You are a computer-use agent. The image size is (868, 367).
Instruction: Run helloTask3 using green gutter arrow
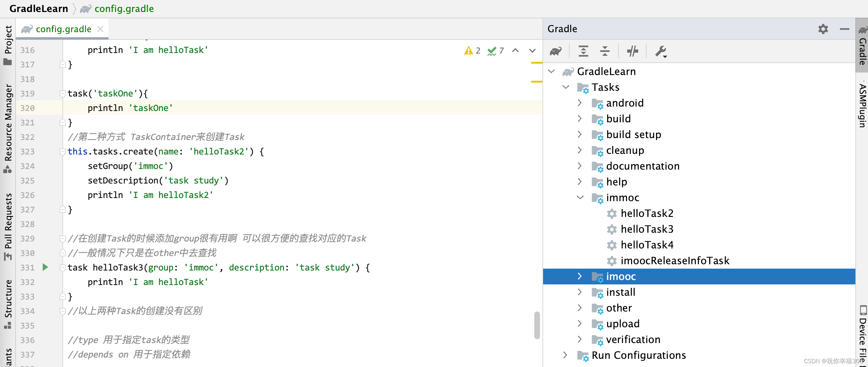[x=45, y=267]
